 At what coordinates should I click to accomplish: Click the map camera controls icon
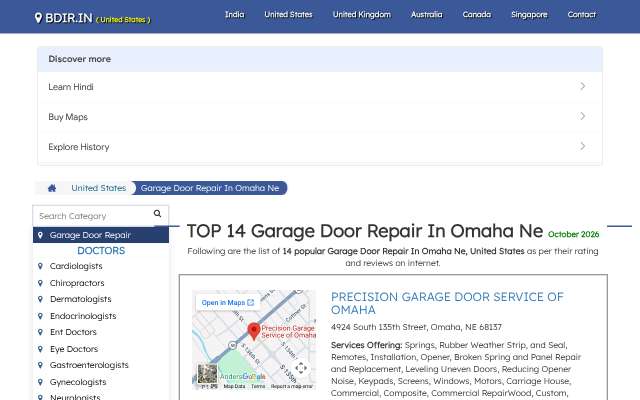pyautogui.click(x=301, y=368)
